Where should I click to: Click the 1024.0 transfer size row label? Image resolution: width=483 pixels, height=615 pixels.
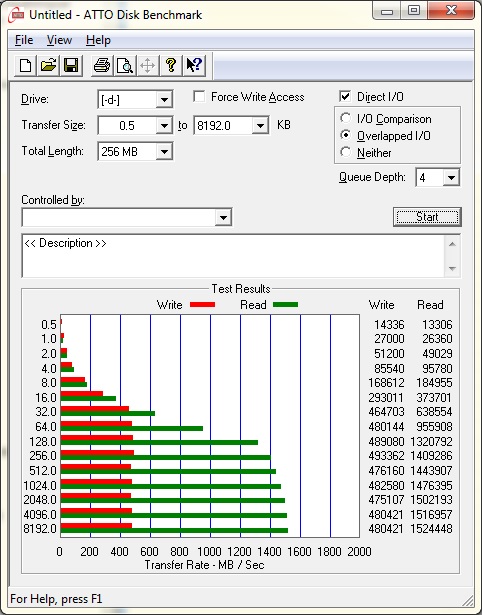[x=40, y=486]
